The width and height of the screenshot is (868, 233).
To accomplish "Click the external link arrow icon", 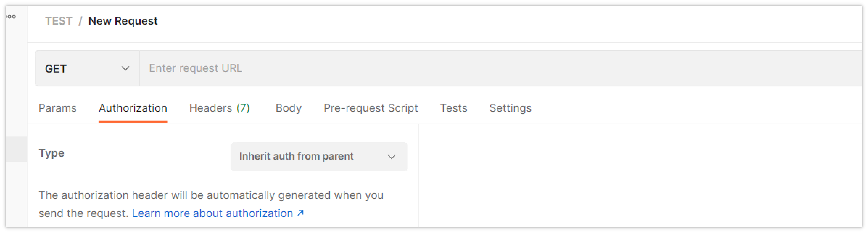I will (x=300, y=213).
